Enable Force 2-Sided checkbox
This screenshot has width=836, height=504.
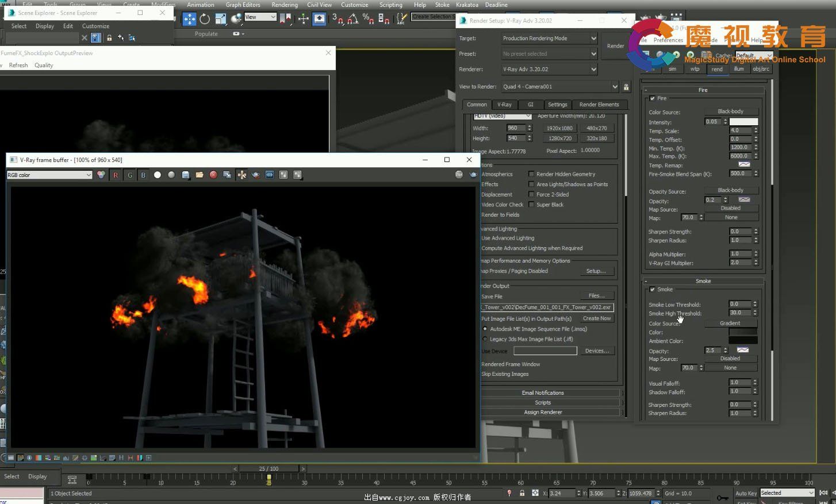pyautogui.click(x=531, y=195)
